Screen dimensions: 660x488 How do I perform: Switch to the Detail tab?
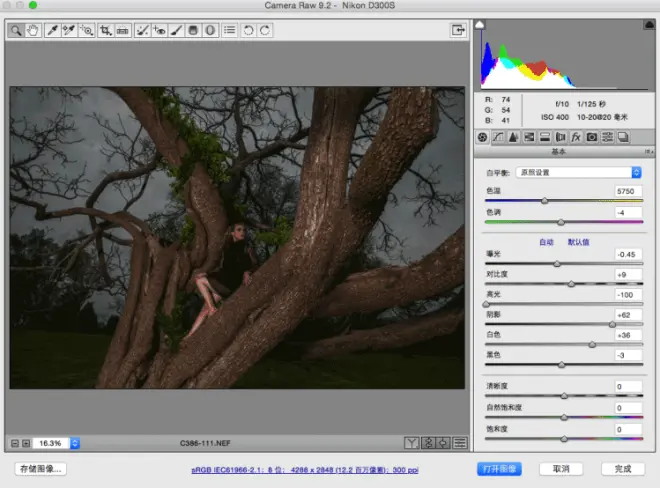514,137
